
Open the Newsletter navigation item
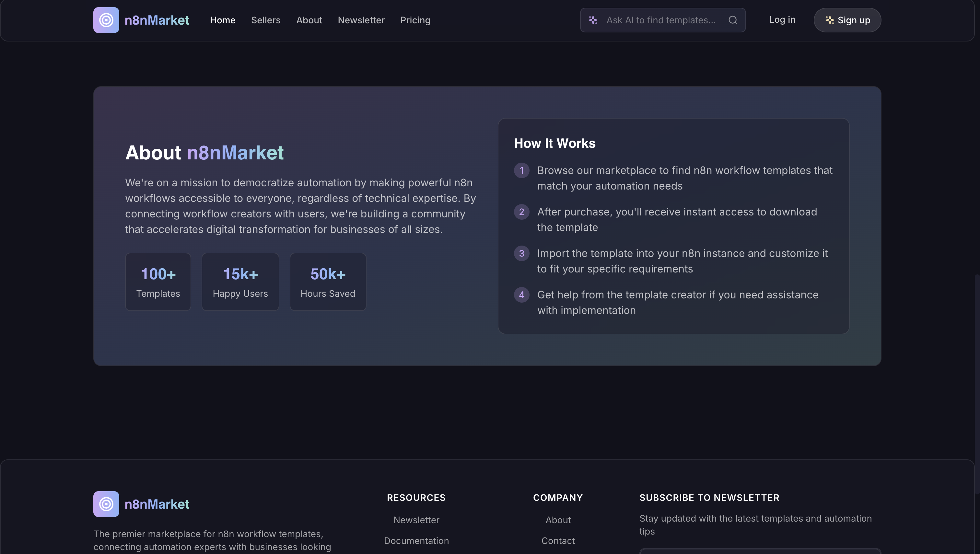click(x=361, y=20)
